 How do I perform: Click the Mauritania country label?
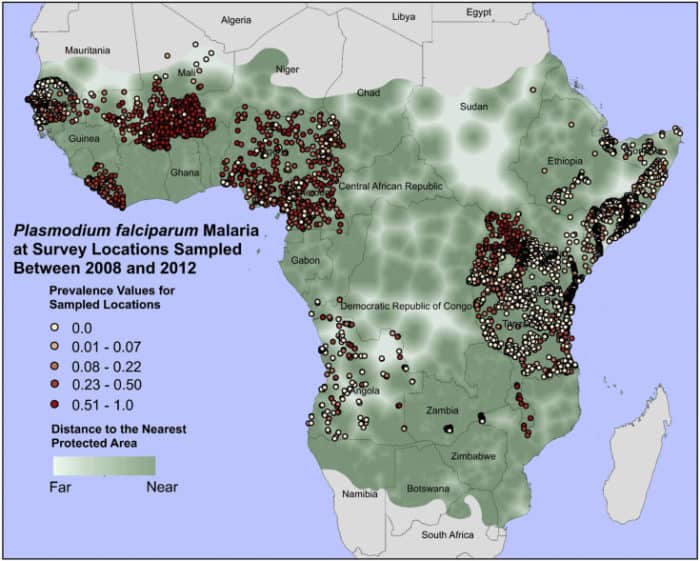coord(88,50)
